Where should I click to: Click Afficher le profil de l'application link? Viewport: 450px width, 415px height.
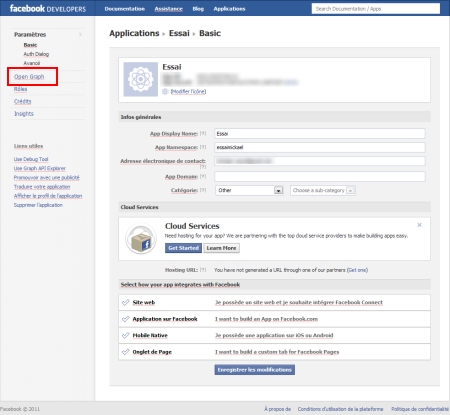tap(48, 196)
